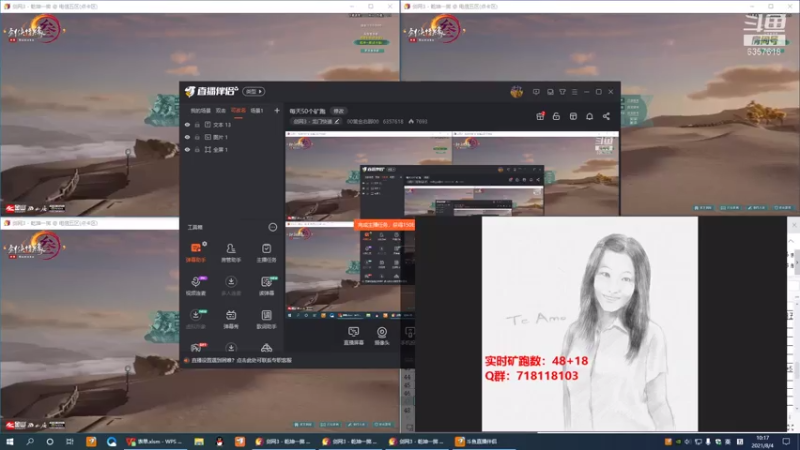Click the gift box icon with red badge
The width and height of the screenshot is (800, 450).
(x=540, y=116)
